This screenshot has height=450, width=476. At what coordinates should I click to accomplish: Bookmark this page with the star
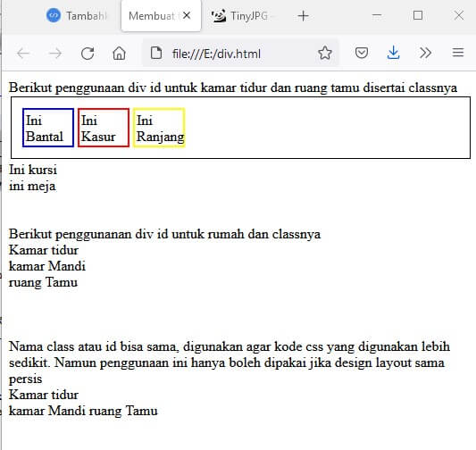pos(325,53)
